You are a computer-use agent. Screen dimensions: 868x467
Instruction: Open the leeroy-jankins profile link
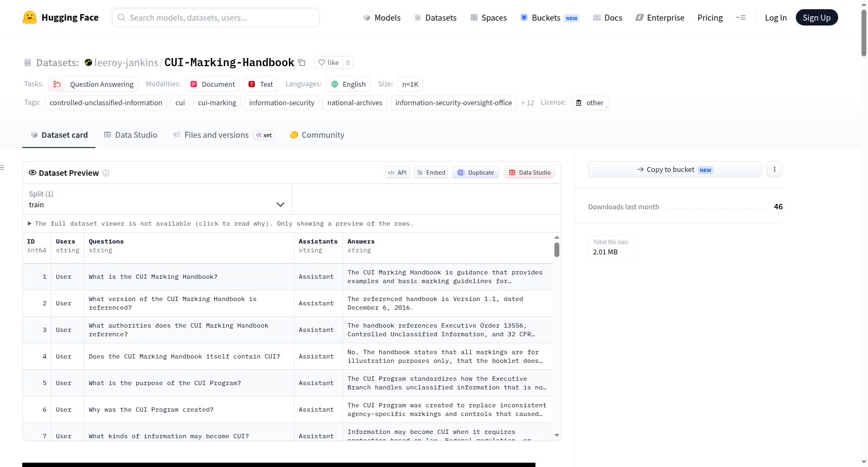[x=126, y=62]
